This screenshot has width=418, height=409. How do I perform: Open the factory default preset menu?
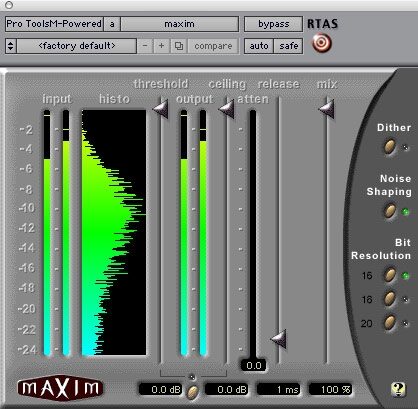click(77, 46)
